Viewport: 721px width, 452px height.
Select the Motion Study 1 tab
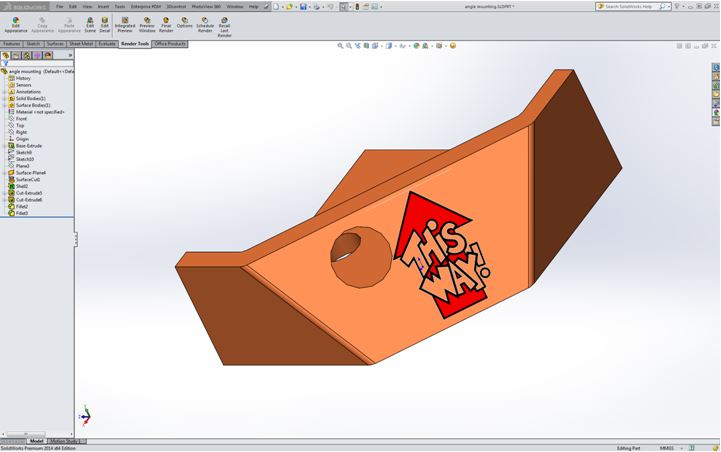click(66, 441)
